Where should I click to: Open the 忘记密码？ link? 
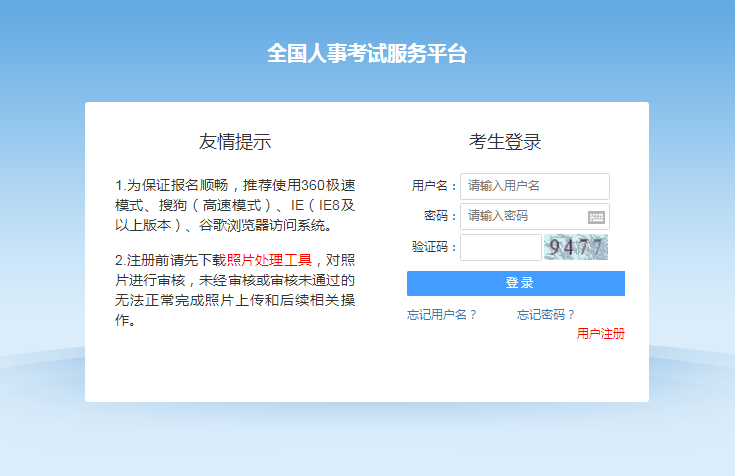pyautogui.click(x=546, y=315)
